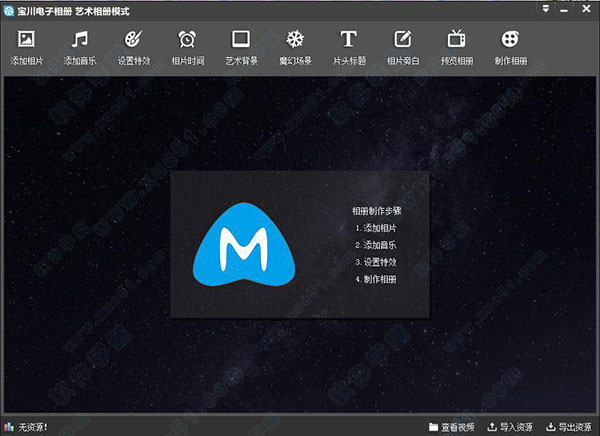Open 魔幻场景 snowflake scene tool

point(295,47)
